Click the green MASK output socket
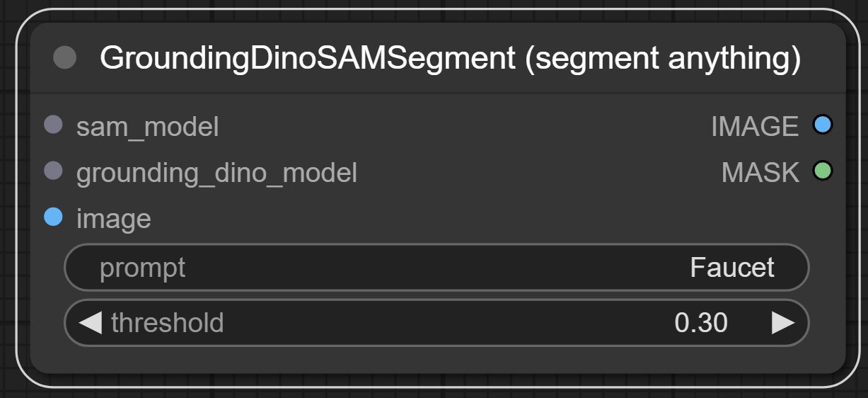This screenshot has width=868, height=398. [x=822, y=171]
